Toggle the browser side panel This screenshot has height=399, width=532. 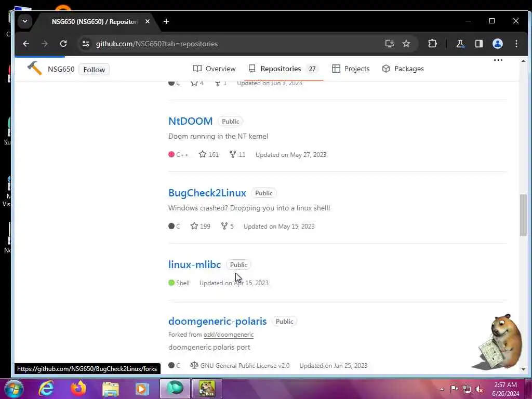[x=478, y=44]
